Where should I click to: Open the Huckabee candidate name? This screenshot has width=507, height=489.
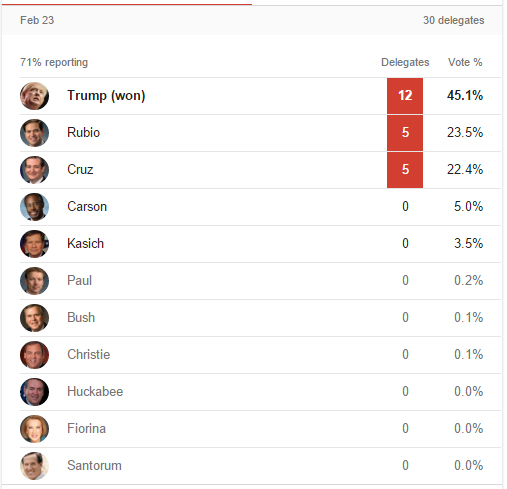click(95, 391)
